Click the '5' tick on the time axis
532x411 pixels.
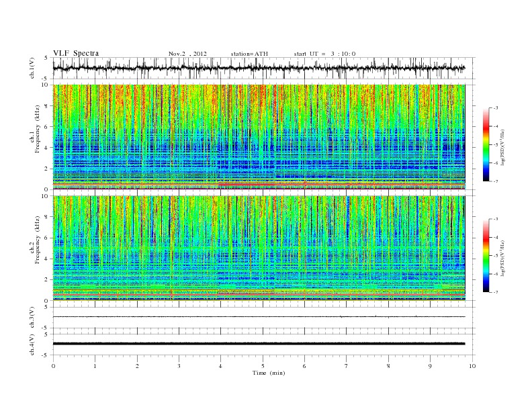tap(263, 366)
